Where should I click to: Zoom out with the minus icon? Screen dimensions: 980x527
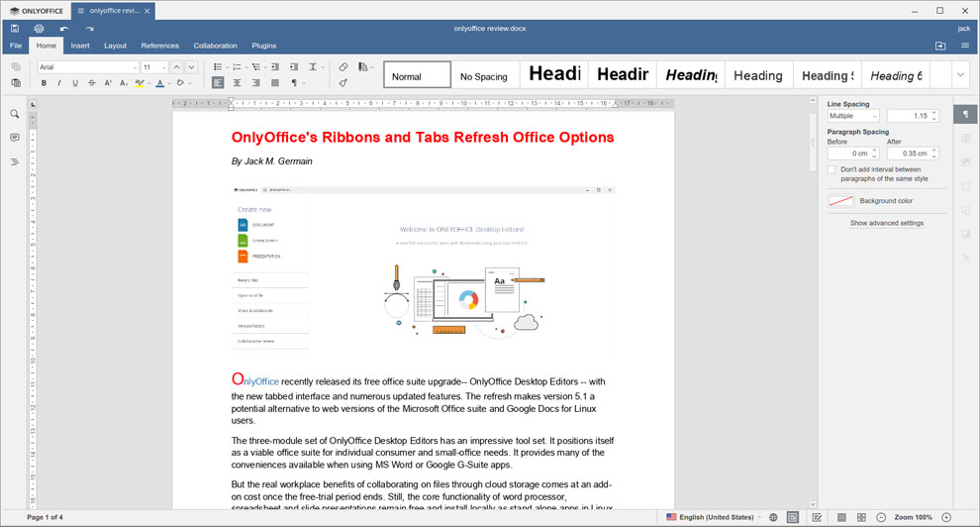[881, 518]
